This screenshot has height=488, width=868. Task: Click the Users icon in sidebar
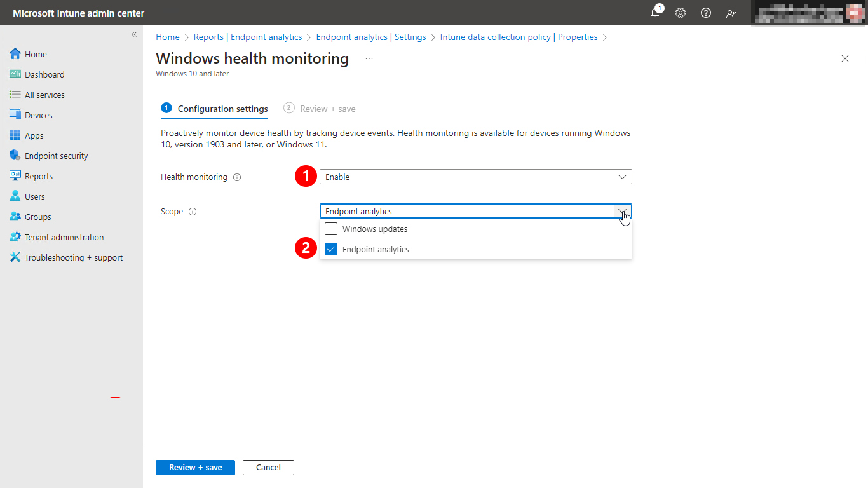(15, 196)
